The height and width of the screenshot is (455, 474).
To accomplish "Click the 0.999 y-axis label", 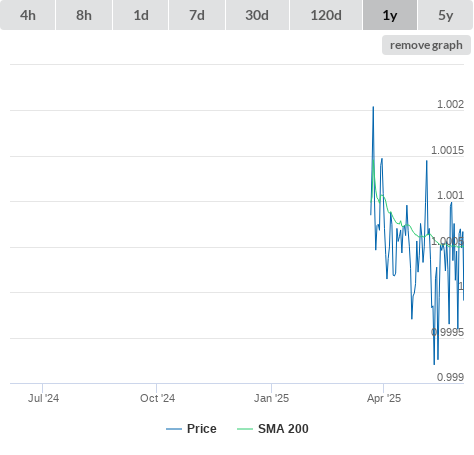I will [x=450, y=377].
